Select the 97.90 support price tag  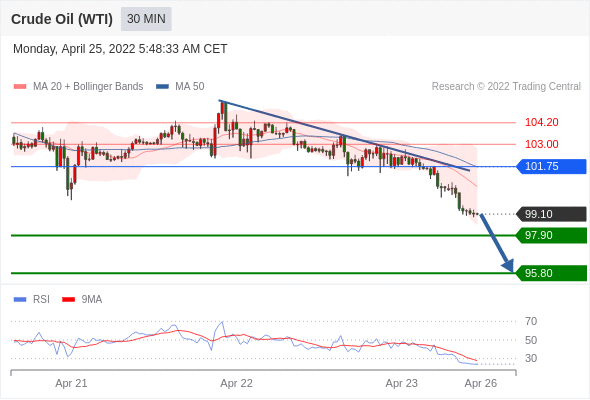[x=551, y=236]
